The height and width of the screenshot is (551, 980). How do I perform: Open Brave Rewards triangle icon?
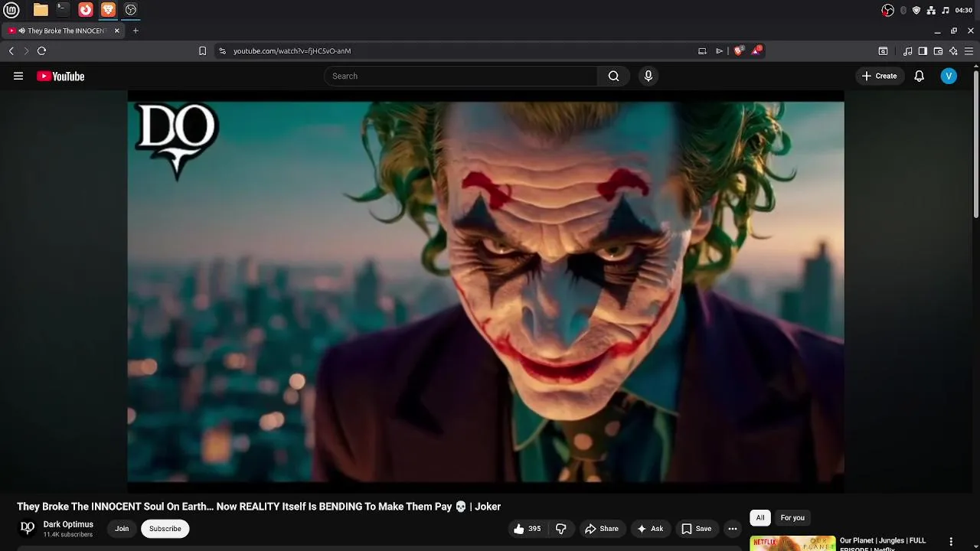756,51
